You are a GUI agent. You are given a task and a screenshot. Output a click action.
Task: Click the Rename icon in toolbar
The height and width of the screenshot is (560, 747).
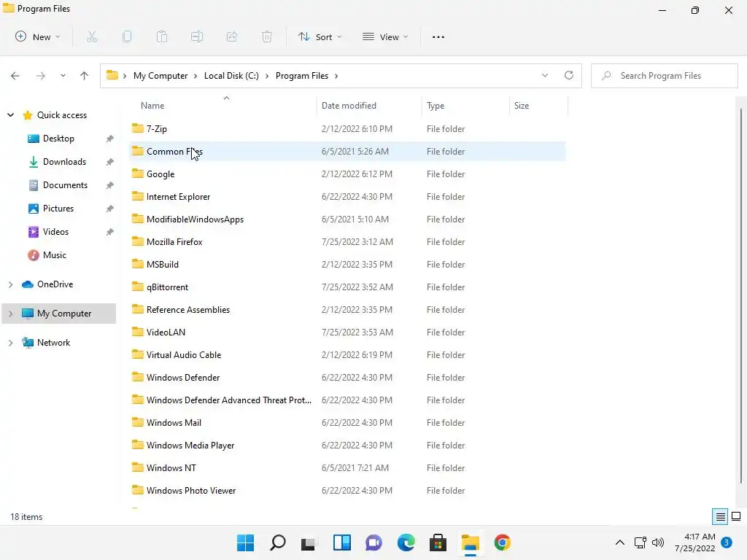click(197, 36)
